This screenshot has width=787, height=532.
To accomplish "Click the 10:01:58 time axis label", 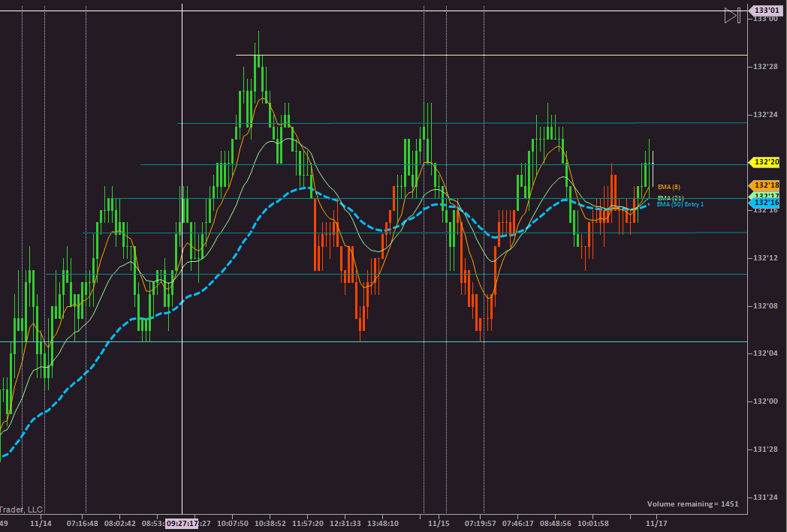I will 593,524.
